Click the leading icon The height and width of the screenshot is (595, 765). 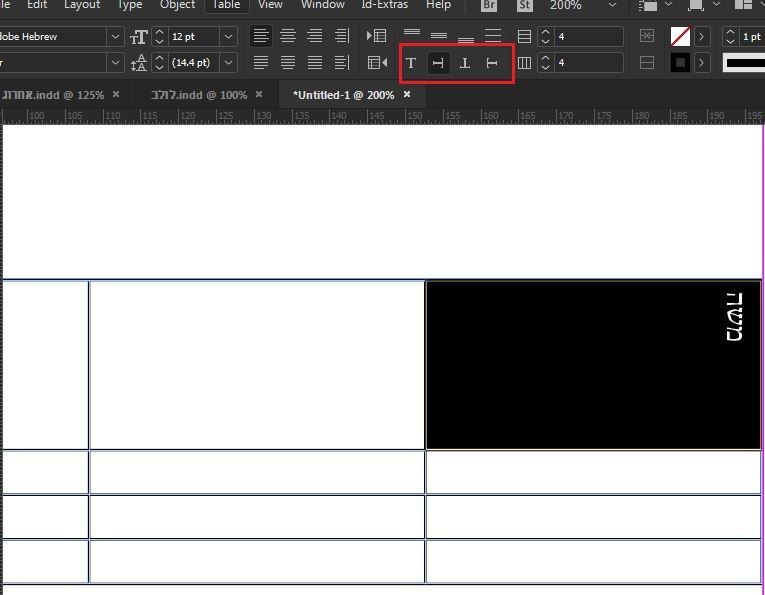pyautogui.click(x=139, y=63)
